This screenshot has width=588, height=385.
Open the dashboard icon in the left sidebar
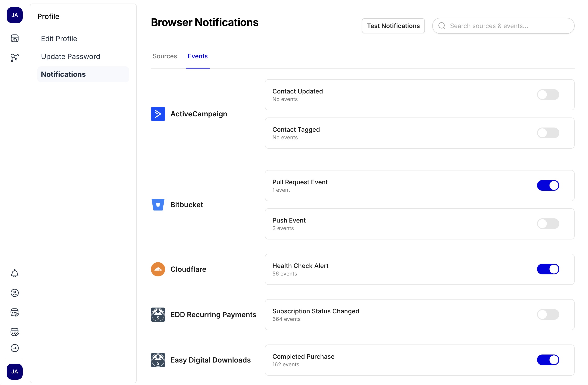14,38
